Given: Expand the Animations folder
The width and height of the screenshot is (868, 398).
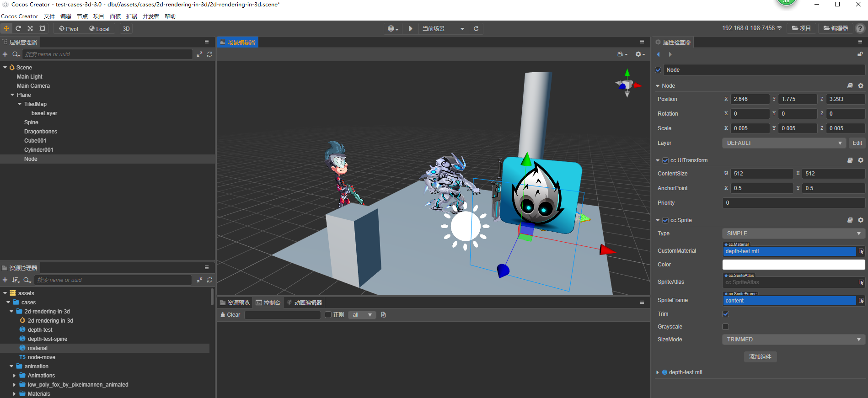Looking at the screenshot, I should 14,376.
